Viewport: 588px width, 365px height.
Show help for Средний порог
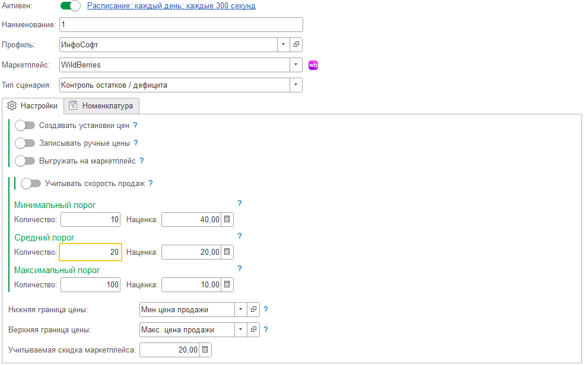tap(240, 236)
